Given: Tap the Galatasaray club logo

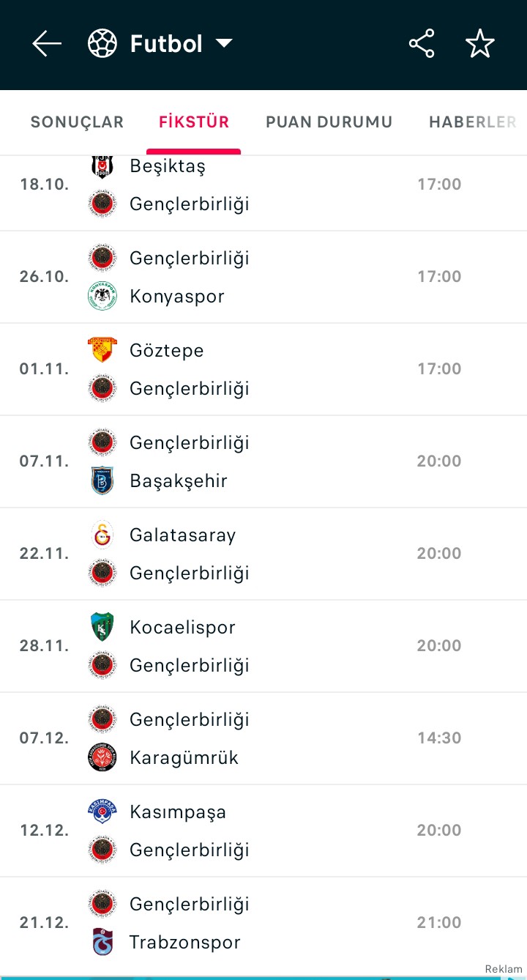Looking at the screenshot, I should tap(102, 535).
